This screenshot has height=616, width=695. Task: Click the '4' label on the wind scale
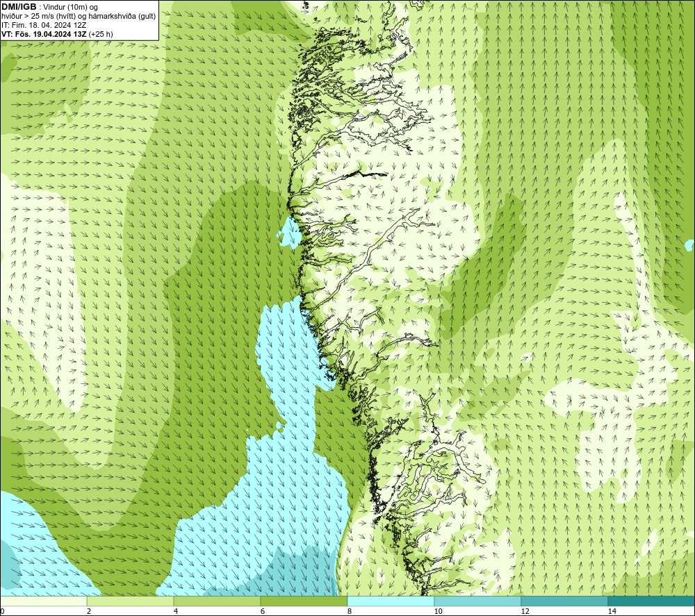click(x=176, y=612)
